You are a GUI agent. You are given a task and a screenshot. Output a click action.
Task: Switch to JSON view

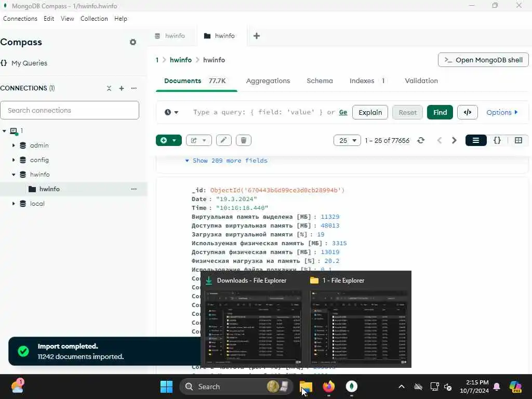pyautogui.click(x=497, y=140)
